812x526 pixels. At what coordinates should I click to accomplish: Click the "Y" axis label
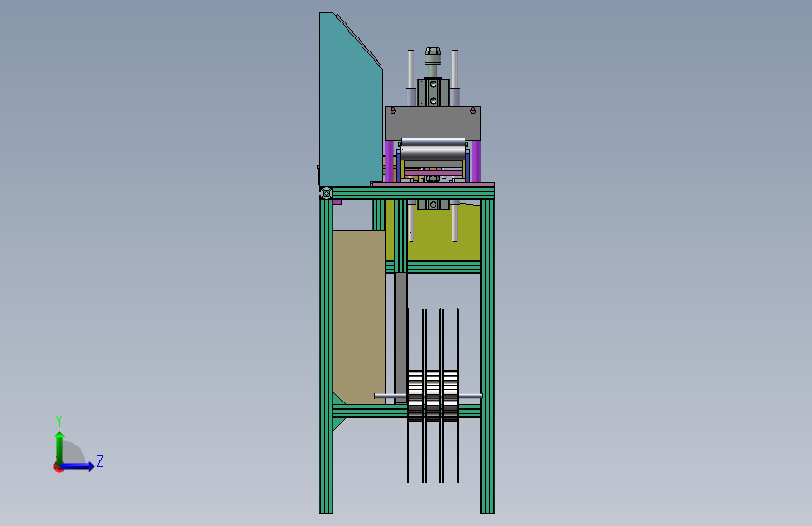(59, 420)
